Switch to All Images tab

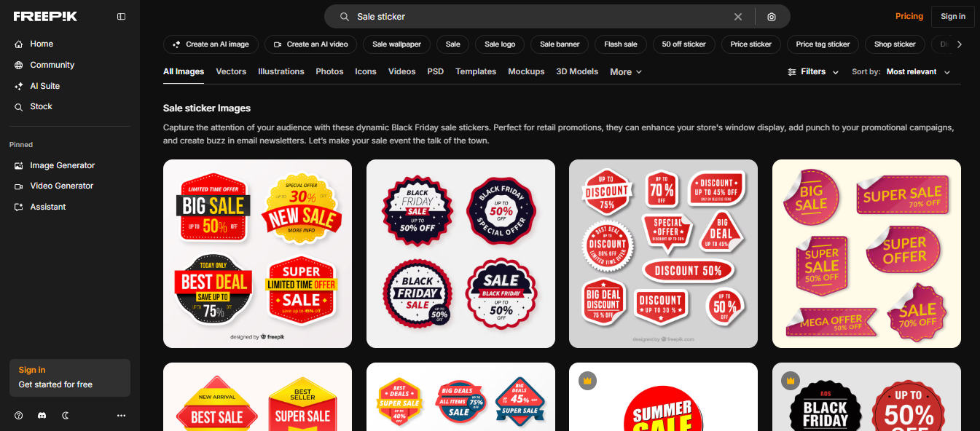click(184, 71)
